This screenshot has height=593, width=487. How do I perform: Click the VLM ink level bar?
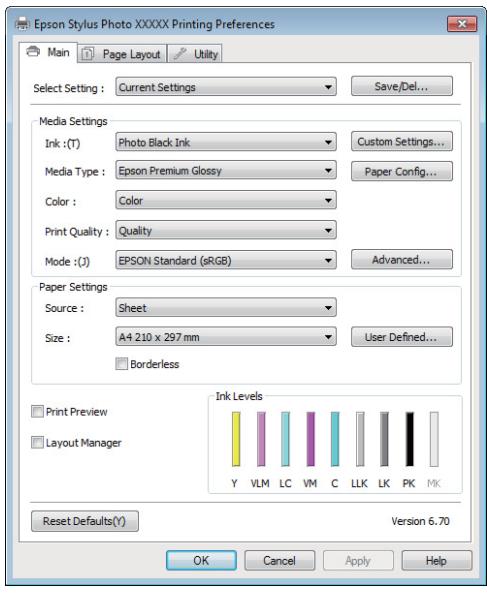coord(261,439)
